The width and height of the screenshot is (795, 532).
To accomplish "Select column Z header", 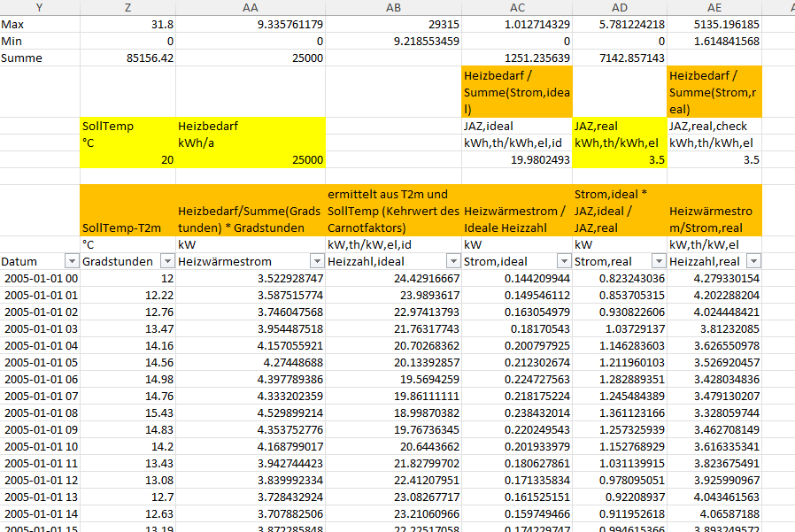I will pyautogui.click(x=127, y=7).
